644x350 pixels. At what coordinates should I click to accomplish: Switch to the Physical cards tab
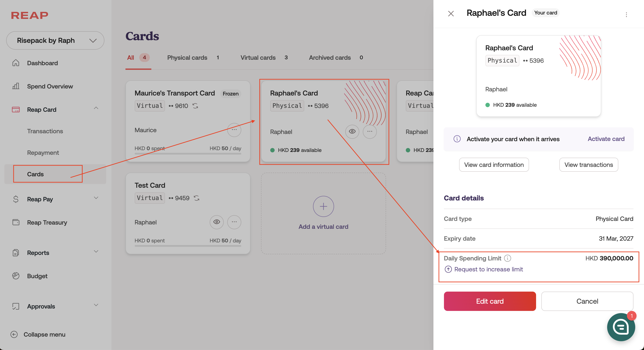pos(187,58)
